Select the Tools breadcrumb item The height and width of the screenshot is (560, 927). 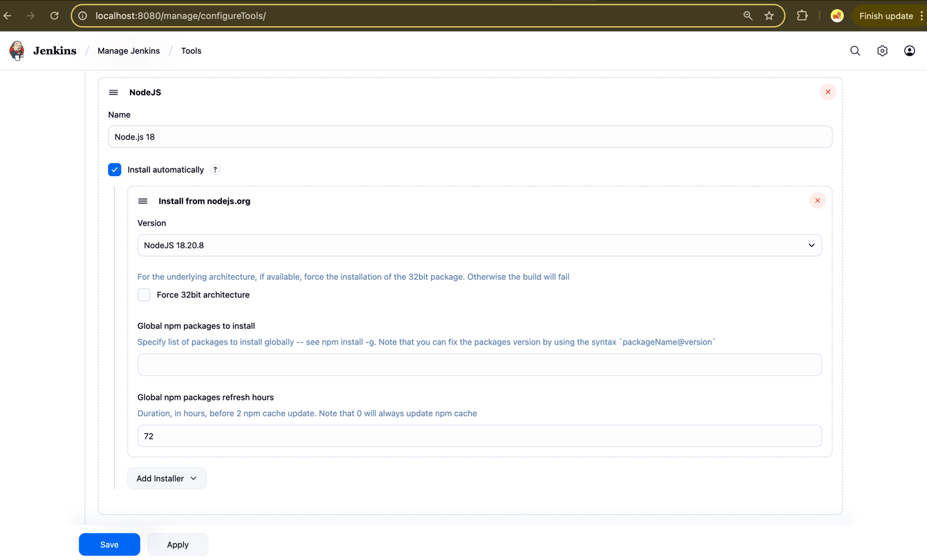coord(191,50)
